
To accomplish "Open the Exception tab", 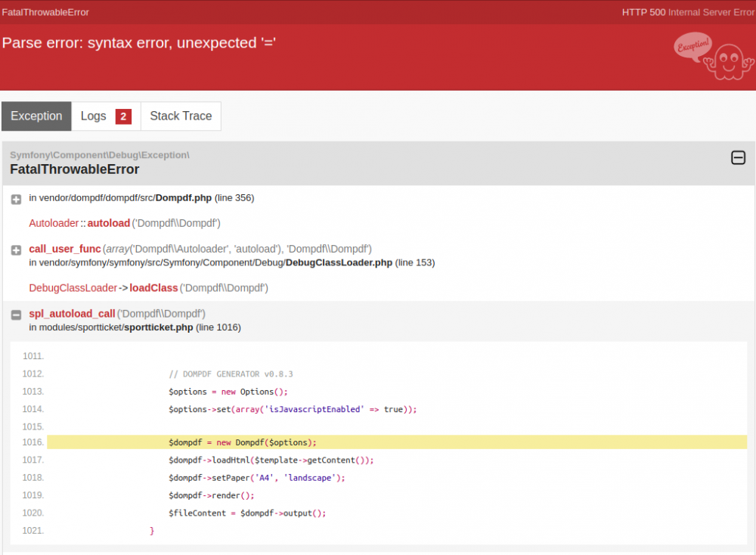I will [36, 116].
